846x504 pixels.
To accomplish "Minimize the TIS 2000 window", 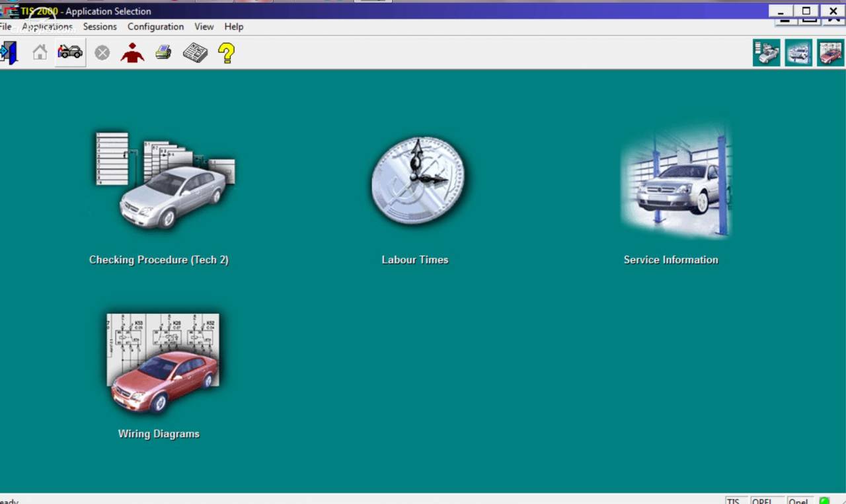I will pos(781,11).
